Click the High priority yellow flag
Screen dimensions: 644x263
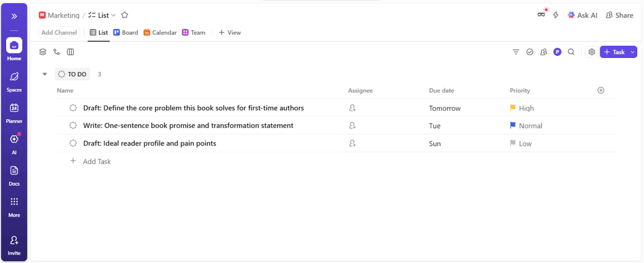tap(513, 108)
